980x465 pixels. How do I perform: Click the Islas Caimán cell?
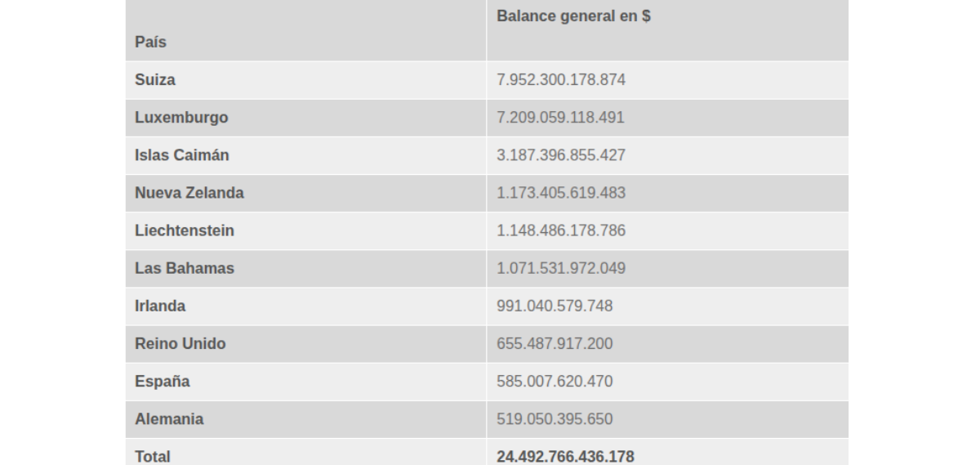click(x=182, y=155)
